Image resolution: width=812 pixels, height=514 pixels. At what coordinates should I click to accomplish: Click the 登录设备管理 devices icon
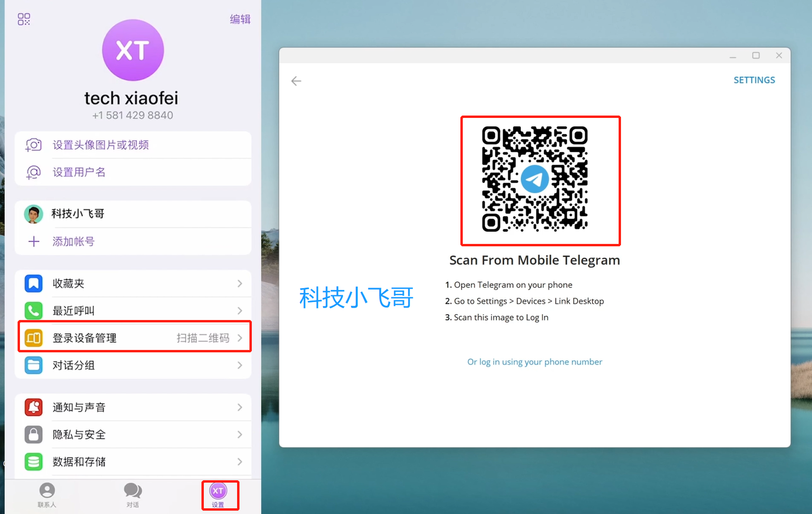(x=34, y=338)
